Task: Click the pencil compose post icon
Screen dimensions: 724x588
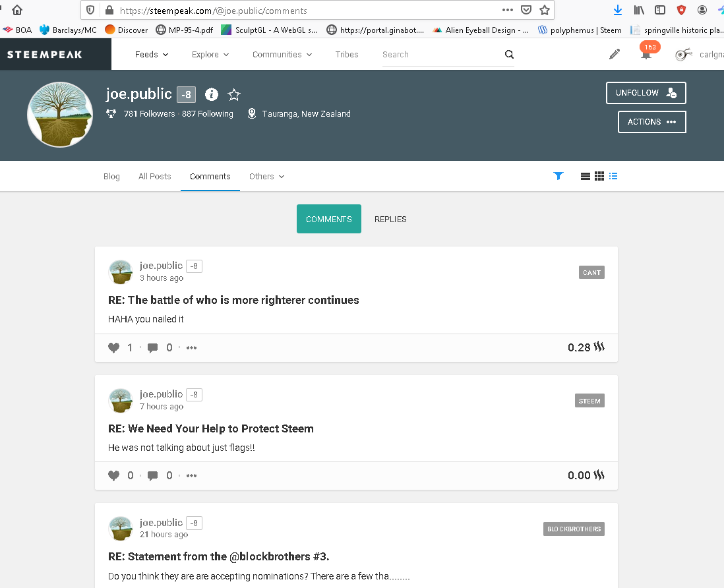Action: 615,55
